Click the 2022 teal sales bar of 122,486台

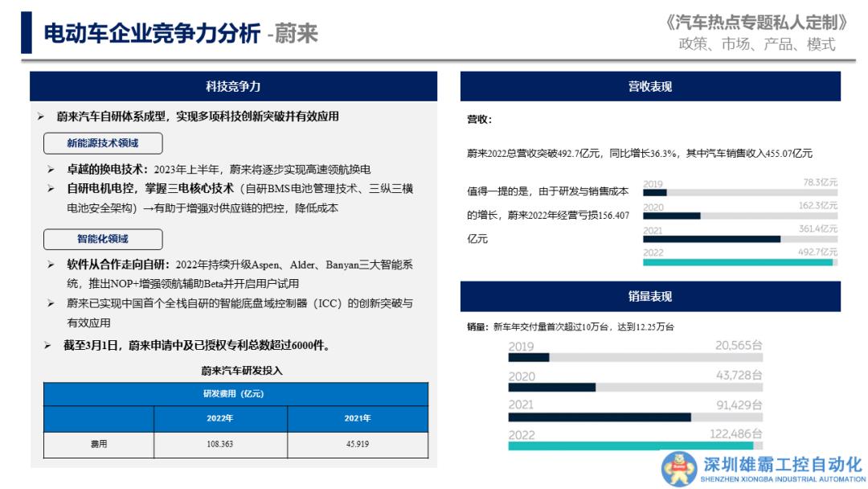tap(630, 446)
